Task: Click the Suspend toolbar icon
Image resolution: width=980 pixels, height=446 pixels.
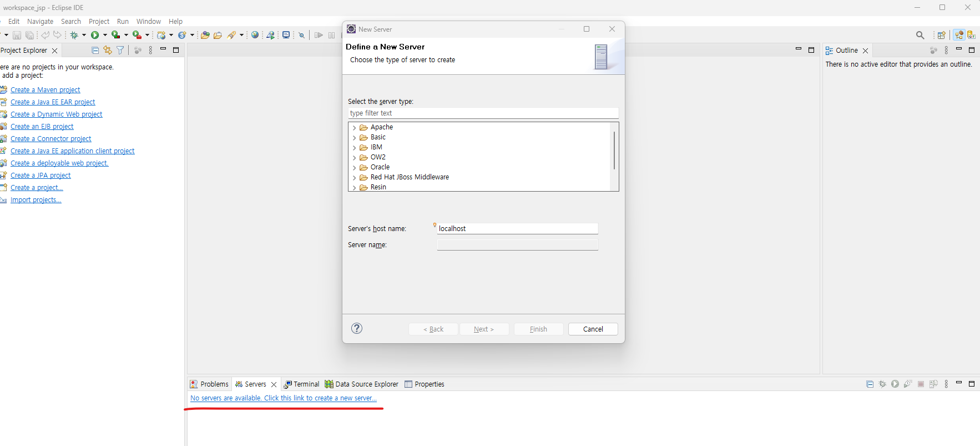Action: point(332,35)
